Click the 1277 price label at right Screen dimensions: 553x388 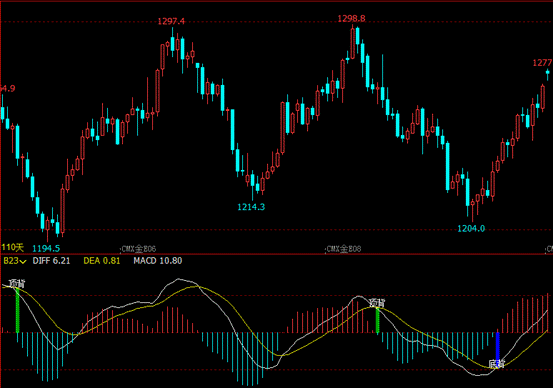(542, 63)
